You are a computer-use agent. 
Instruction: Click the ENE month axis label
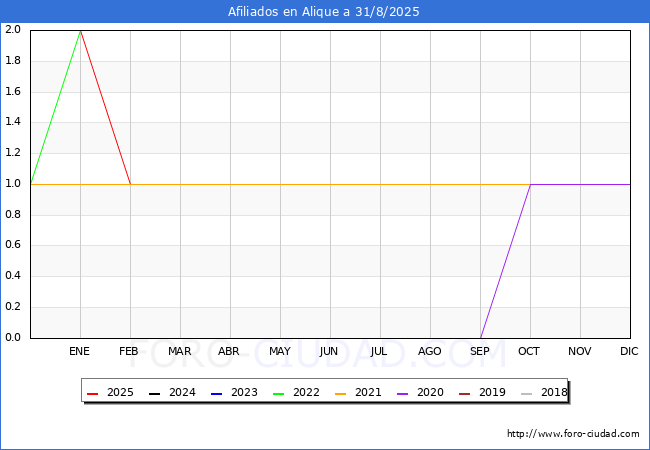point(80,352)
